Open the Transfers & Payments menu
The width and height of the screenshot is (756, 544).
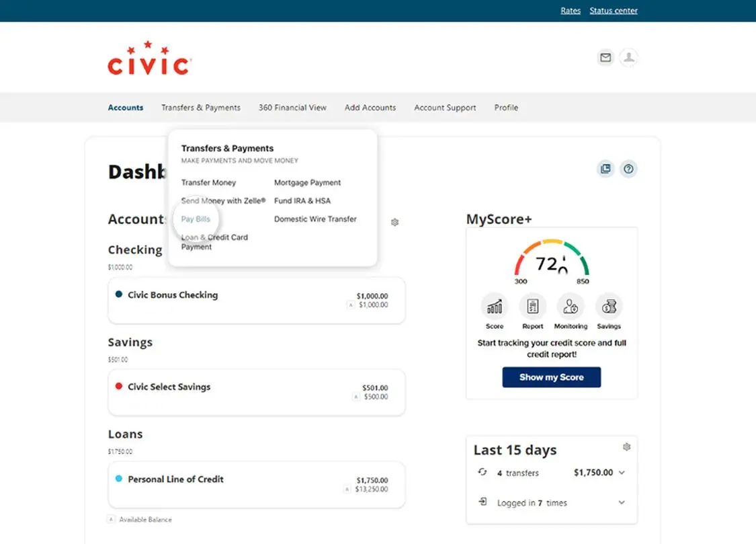coord(200,108)
